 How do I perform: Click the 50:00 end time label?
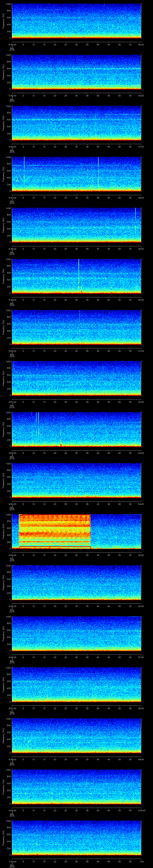click(x=141, y=300)
